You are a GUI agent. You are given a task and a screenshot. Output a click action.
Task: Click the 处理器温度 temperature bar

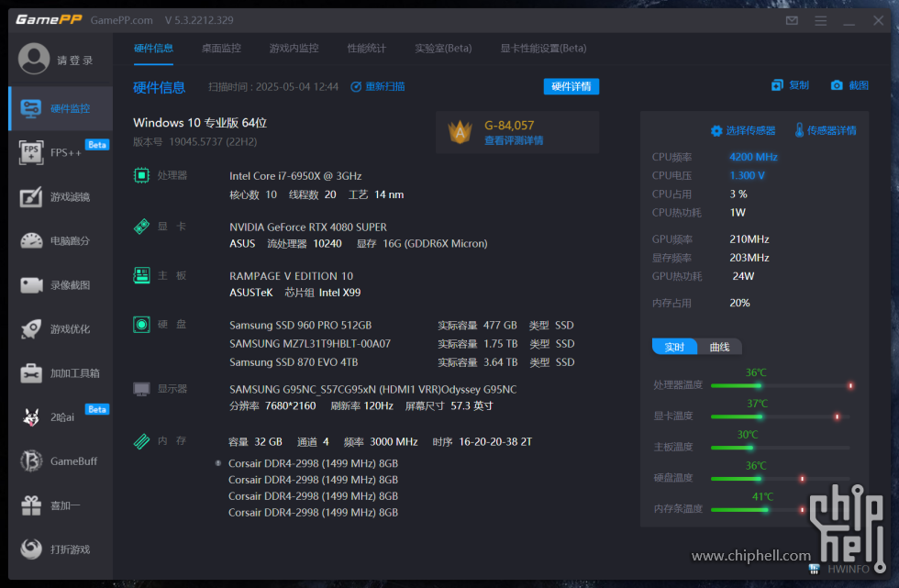pyautogui.click(x=782, y=385)
